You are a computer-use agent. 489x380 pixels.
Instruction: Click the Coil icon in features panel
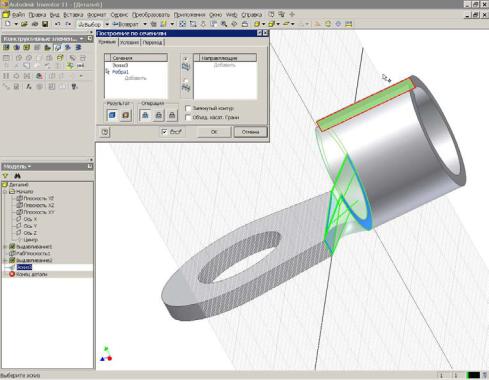point(78,48)
